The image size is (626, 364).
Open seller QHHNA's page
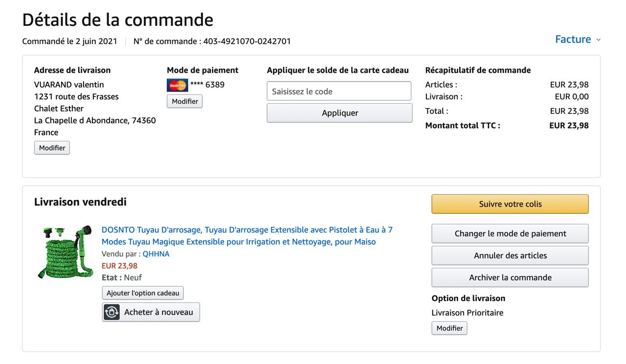pos(156,254)
